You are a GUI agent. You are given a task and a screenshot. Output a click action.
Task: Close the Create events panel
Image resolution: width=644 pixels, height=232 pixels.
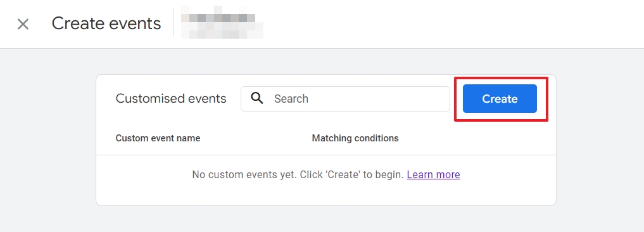23,24
